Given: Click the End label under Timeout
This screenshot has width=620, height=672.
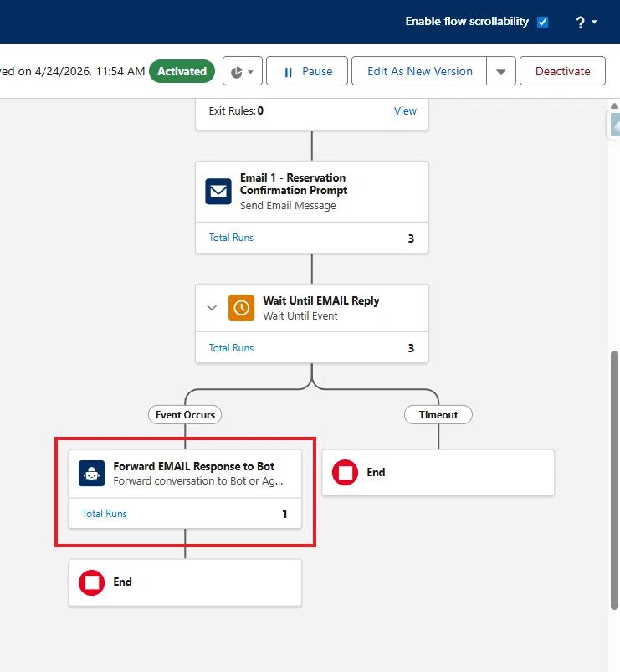Looking at the screenshot, I should [x=376, y=472].
